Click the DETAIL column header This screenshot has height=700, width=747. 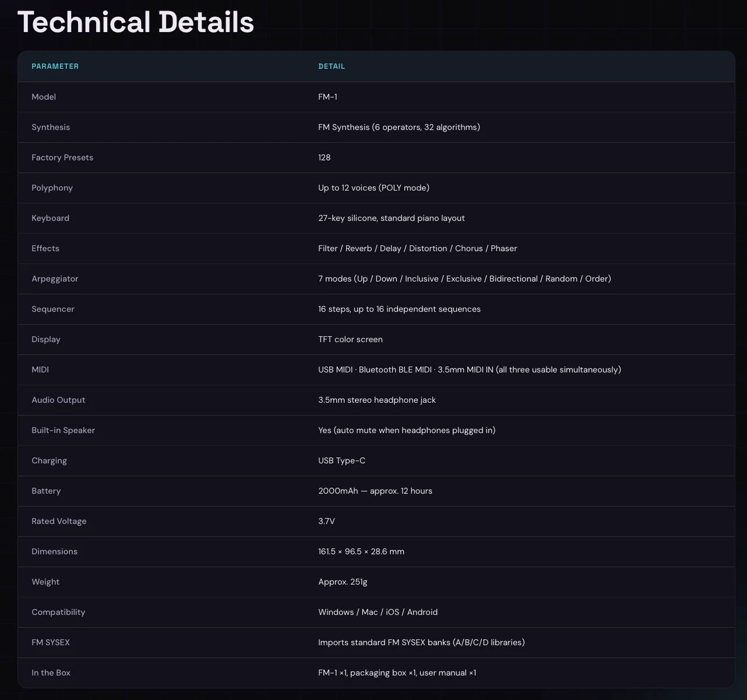(331, 67)
